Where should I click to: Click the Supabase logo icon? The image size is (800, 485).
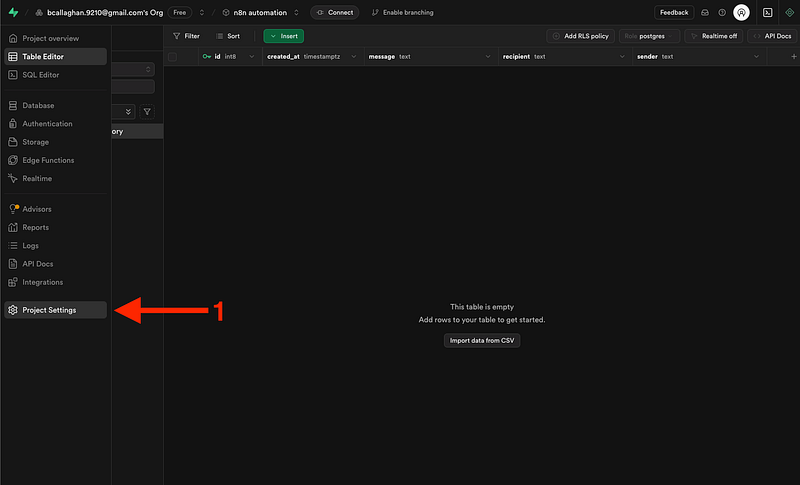tap(12, 13)
